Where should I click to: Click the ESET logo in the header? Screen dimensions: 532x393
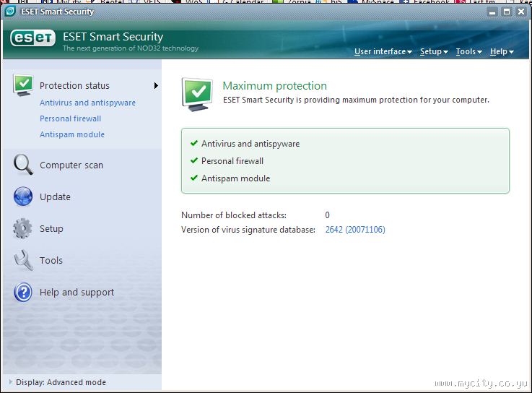click(x=32, y=38)
